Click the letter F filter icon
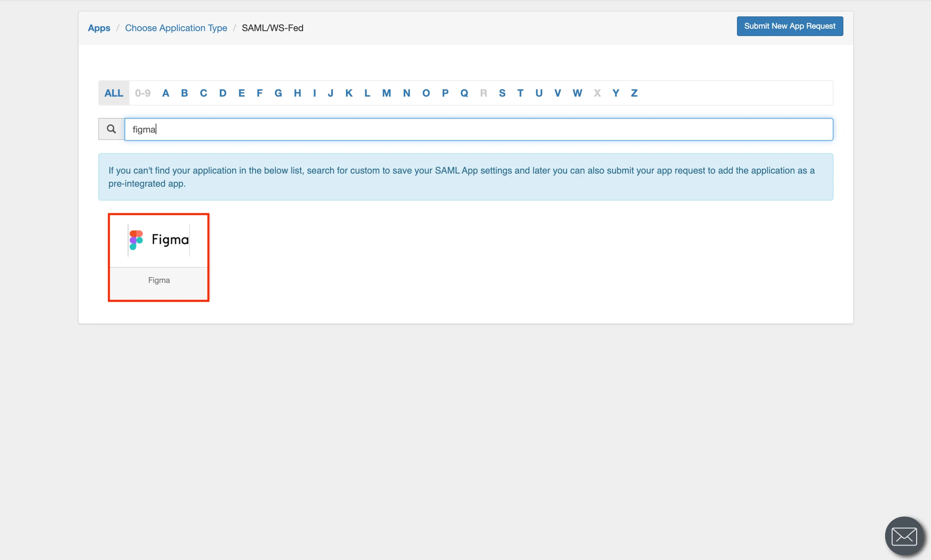 point(259,93)
